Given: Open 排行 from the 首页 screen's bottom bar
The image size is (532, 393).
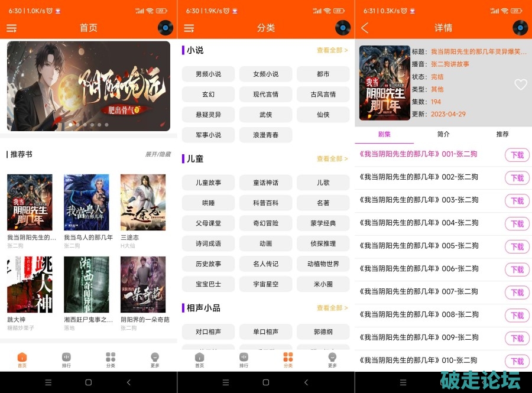Looking at the screenshot, I should (x=66, y=360).
